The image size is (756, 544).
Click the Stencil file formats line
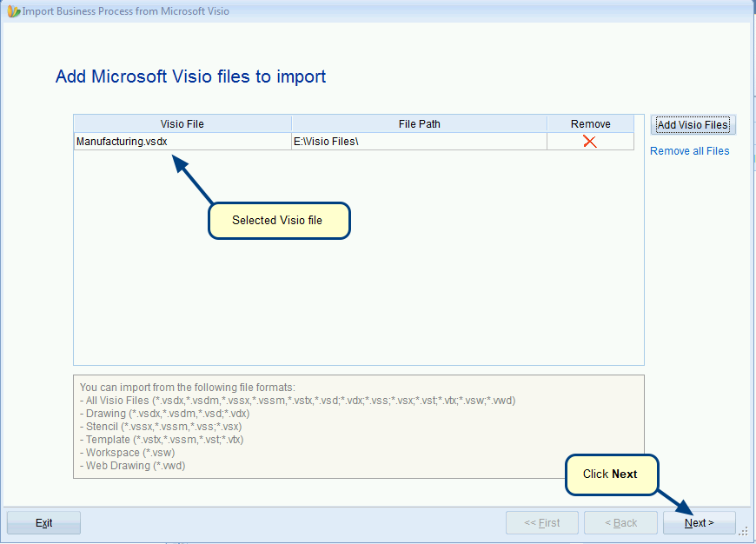click(x=161, y=427)
